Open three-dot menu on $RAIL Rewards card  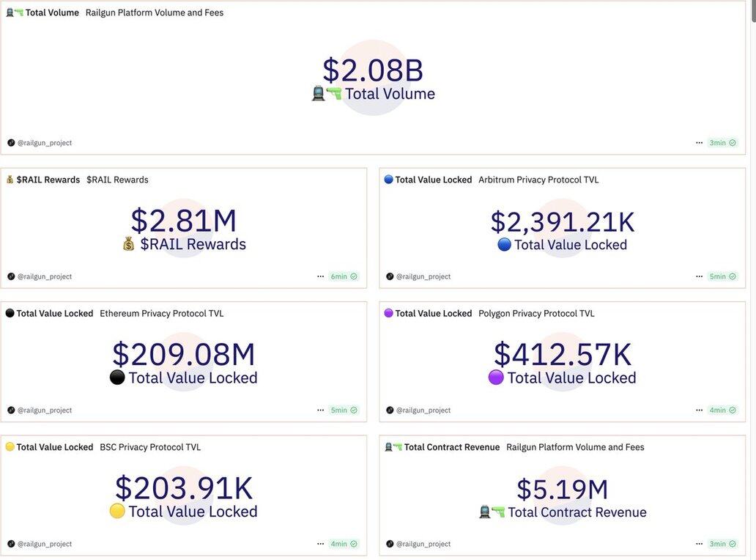point(320,276)
